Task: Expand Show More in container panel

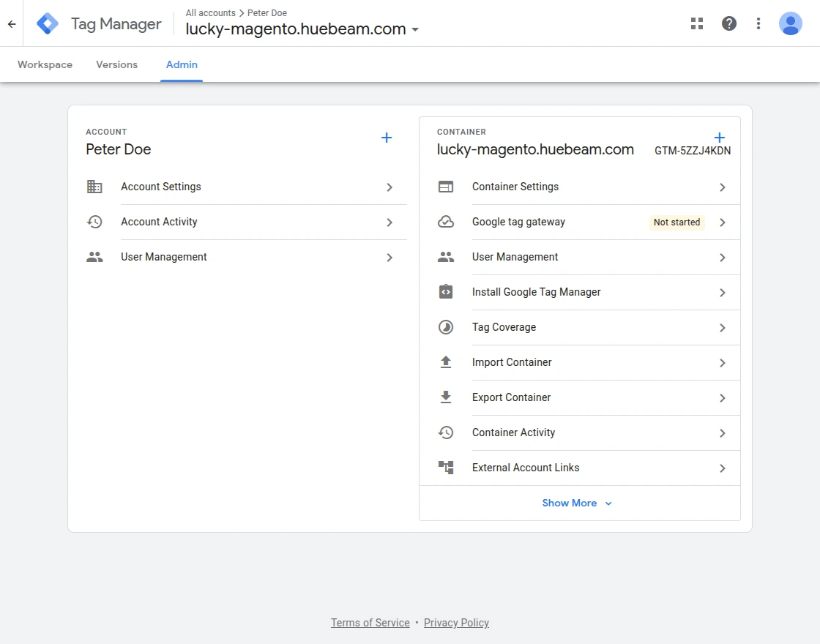Action: tap(577, 503)
